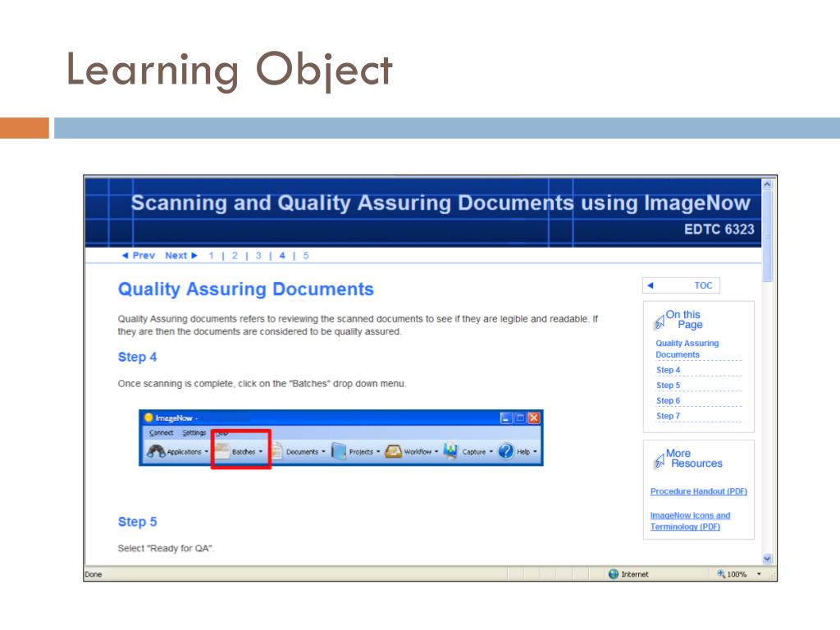This screenshot has height=630, width=840.
Task: Click the Capture toolbar icon
Action: pos(451,451)
